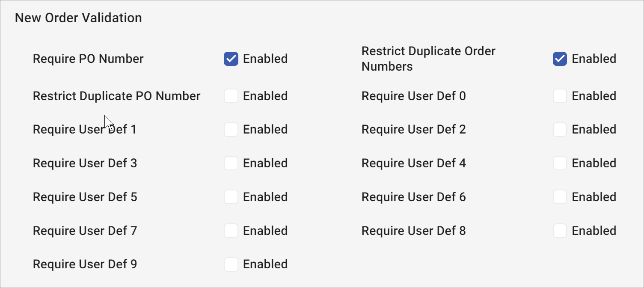The image size is (644, 288).
Task: Check the Require User Def 0 checkbox
Action: tap(560, 96)
